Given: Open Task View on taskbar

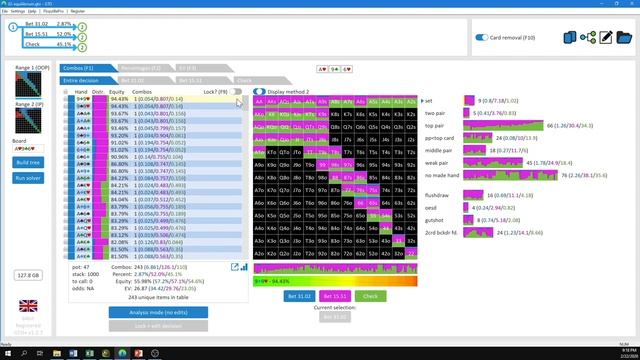Looking at the screenshot, I should tap(40, 353).
